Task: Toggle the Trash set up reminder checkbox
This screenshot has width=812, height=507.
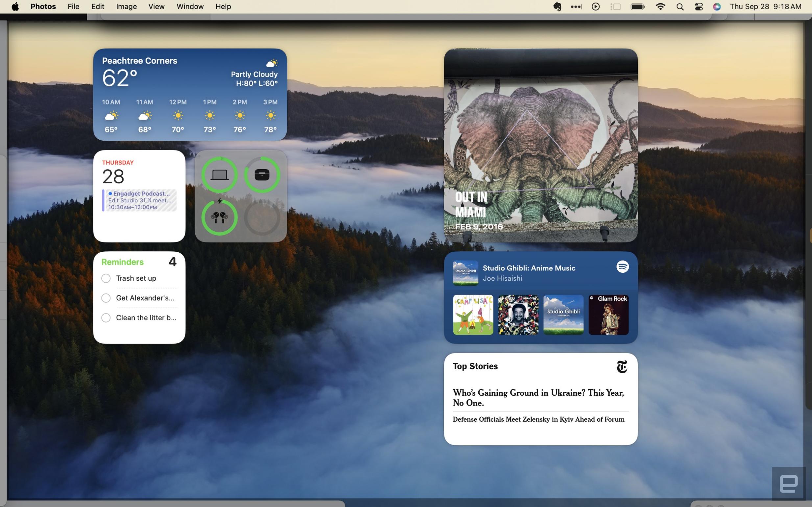Action: tap(106, 279)
